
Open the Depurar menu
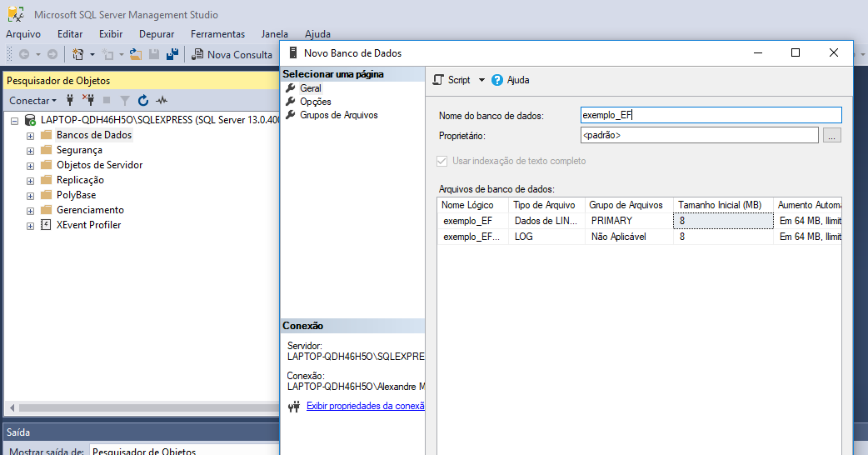click(157, 34)
